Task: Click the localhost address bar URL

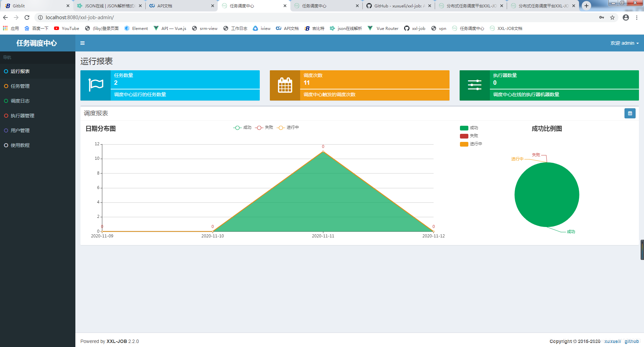Action: click(80, 17)
